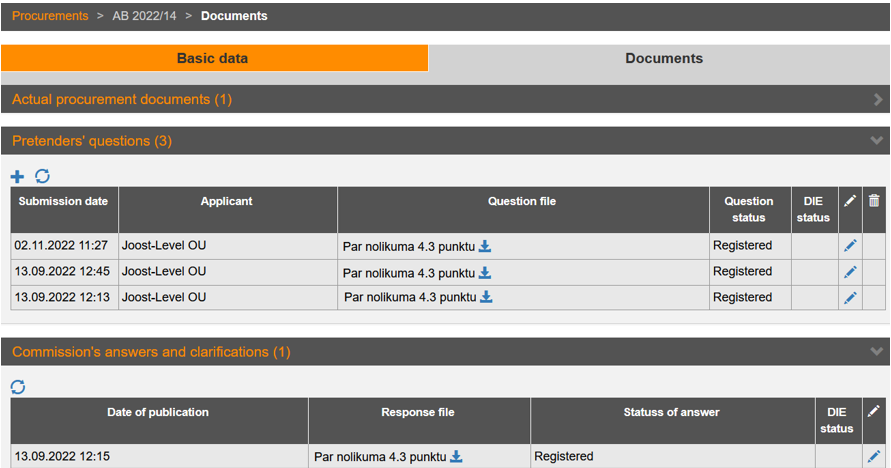Edit the question submitted 13.09.2022 12:13
This screenshot has width=891, height=468.
850,298
